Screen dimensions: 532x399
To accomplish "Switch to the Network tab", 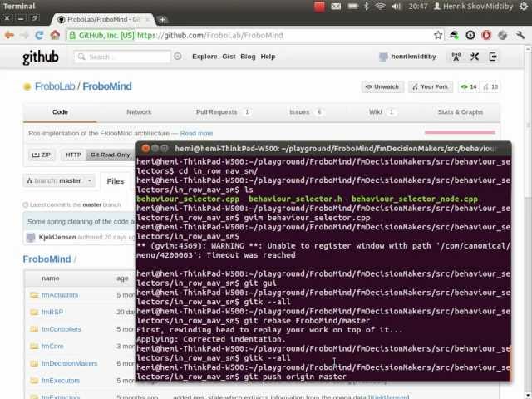I will click(139, 112).
